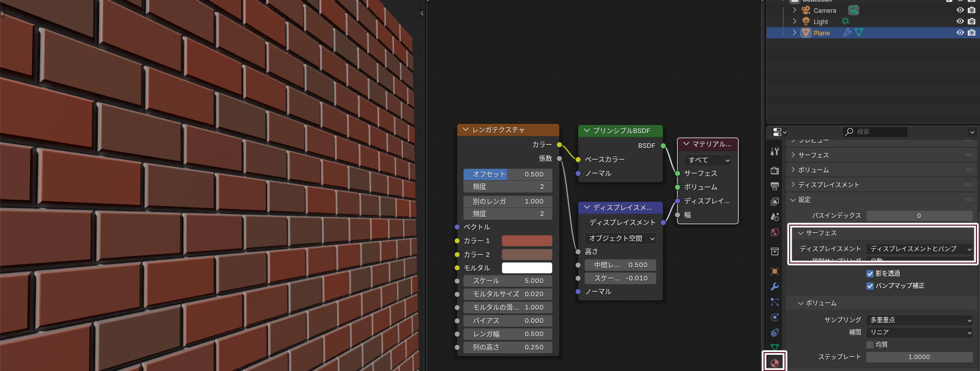The height and width of the screenshot is (371, 980).
Task: Open the Scene properties tab
Action: coord(775,217)
